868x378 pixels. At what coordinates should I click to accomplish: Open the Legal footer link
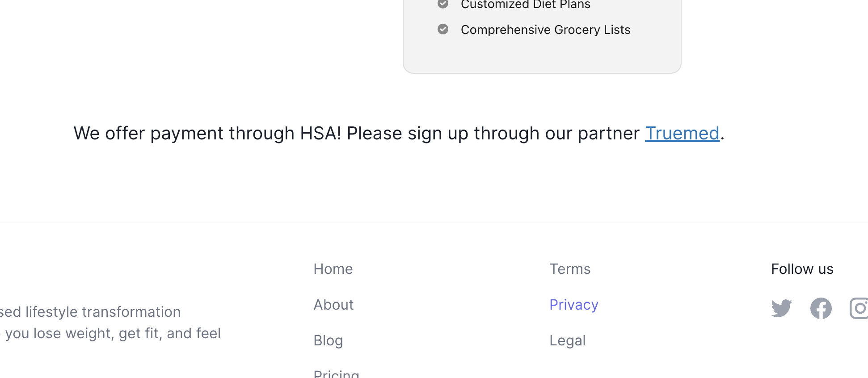click(567, 340)
